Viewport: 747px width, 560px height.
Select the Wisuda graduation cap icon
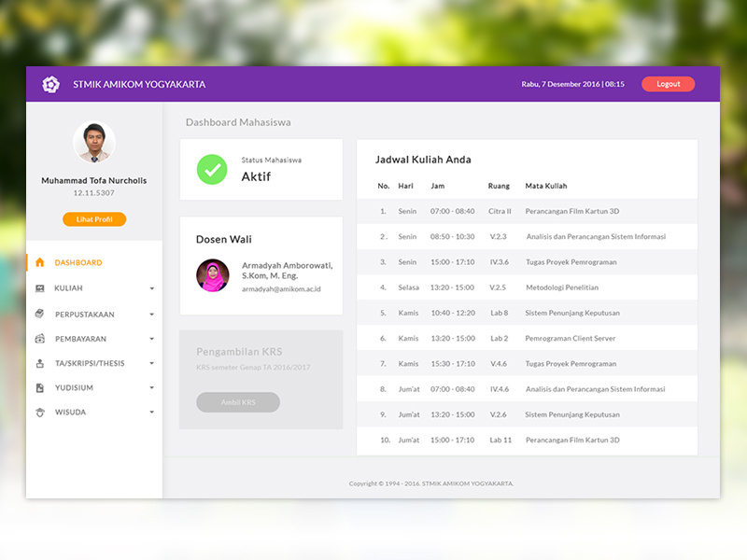[38, 412]
